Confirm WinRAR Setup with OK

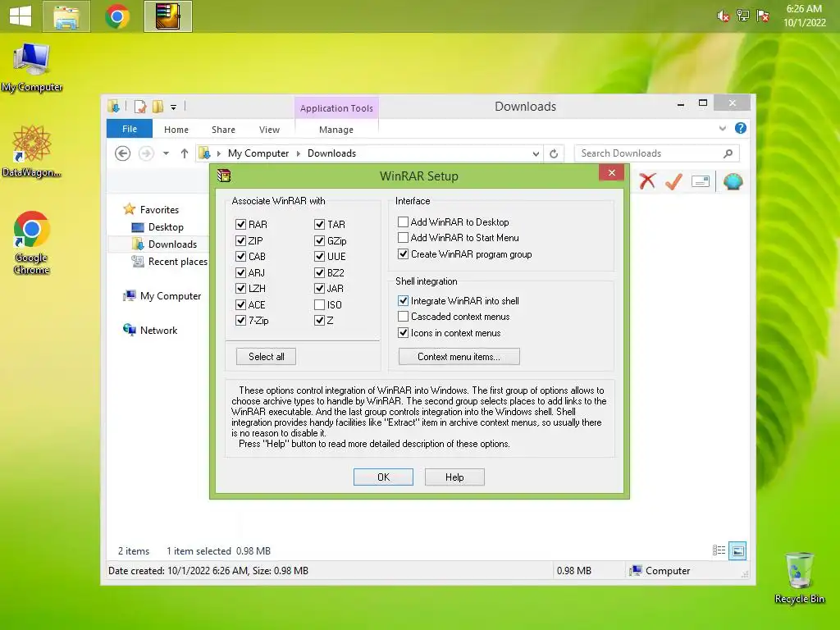point(383,477)
